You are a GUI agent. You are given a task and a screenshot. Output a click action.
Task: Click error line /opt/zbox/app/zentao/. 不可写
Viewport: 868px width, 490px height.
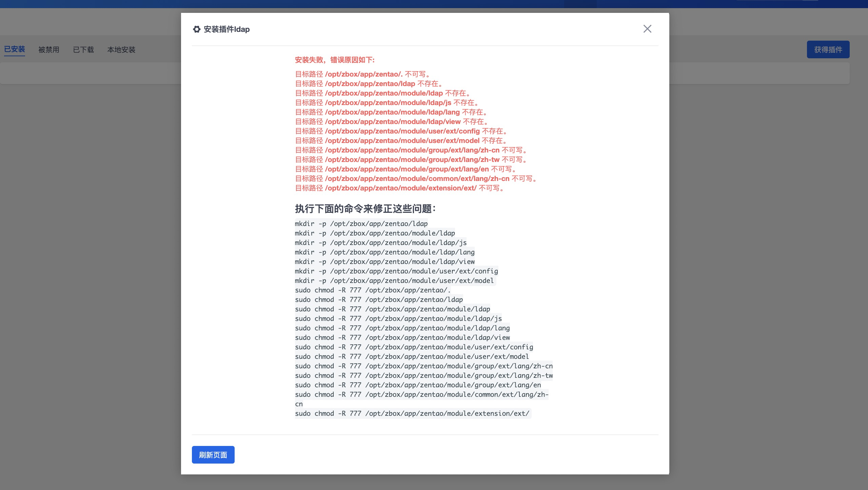point(363,74)
